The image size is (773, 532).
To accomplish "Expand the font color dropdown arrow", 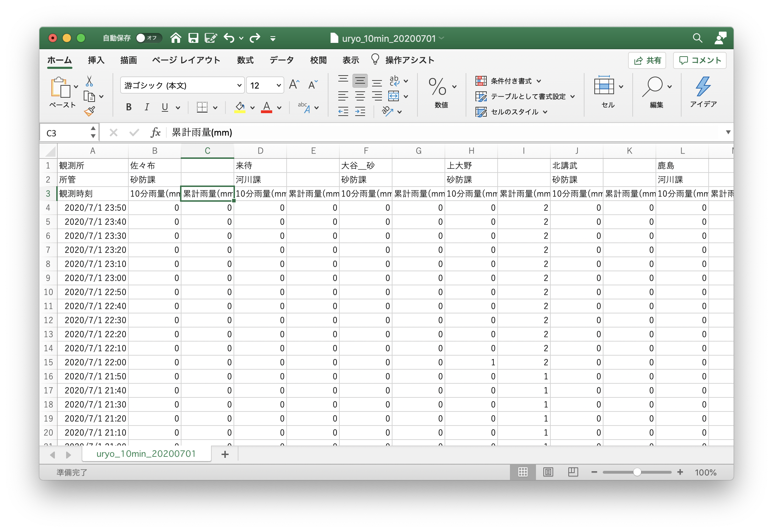I will pyautogui.click(x=280, y=108).
